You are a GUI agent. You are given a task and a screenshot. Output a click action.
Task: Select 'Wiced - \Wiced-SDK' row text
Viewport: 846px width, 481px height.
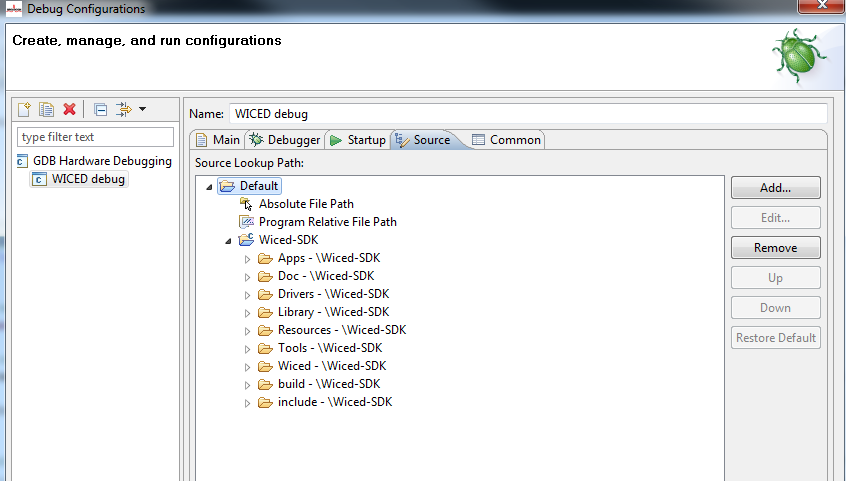pos(332,366)
